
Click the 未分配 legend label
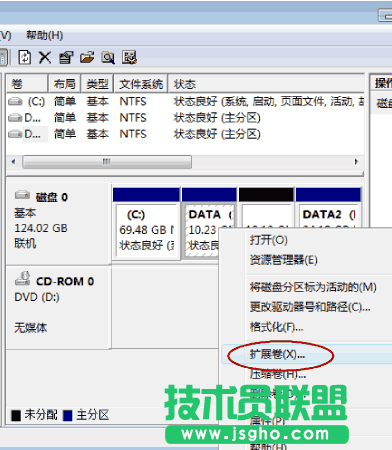pyautogui.click(x=41, y=415)
